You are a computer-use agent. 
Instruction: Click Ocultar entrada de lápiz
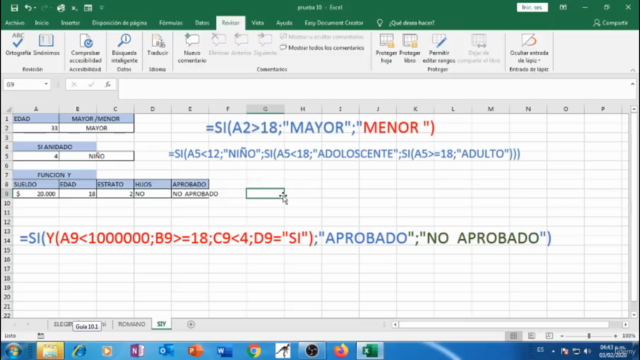tap(529, 48)
